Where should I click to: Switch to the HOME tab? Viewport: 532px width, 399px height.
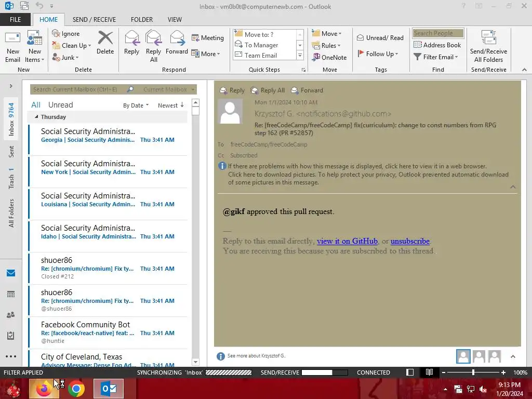pos(48,20)
